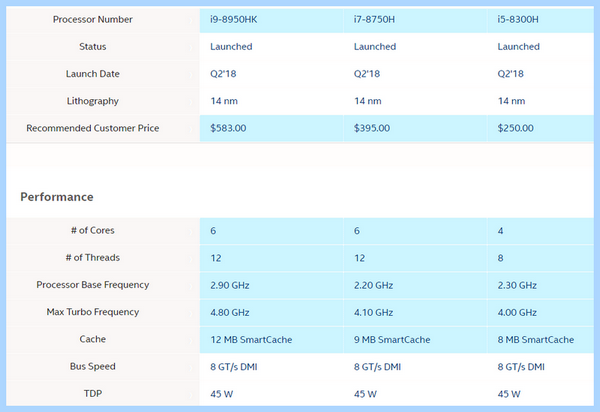Click 8 GT/s DMI for i7-8750H
The width and height of the screenshot is (600, 412).
377,366
